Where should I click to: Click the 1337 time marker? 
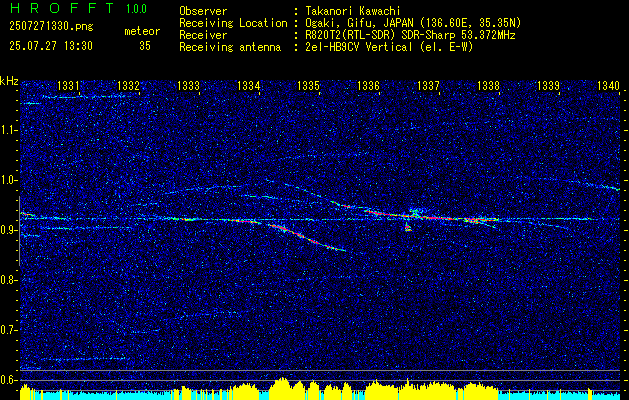[428, 85]
